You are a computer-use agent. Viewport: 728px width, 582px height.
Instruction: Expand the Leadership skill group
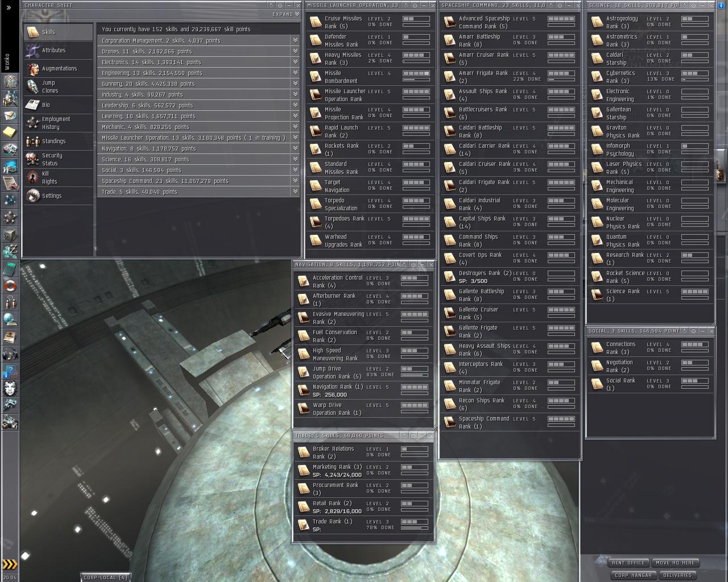[295, 105]
